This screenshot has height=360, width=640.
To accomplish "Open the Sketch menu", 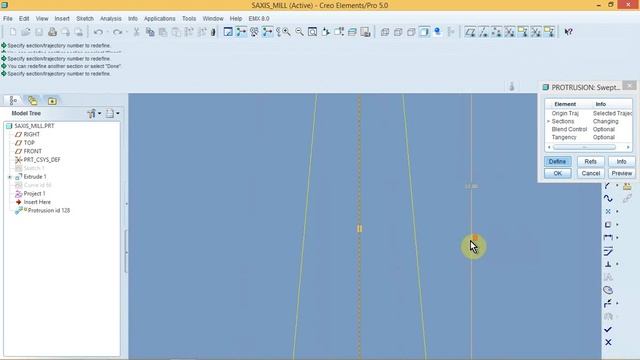I will (85, 19).
